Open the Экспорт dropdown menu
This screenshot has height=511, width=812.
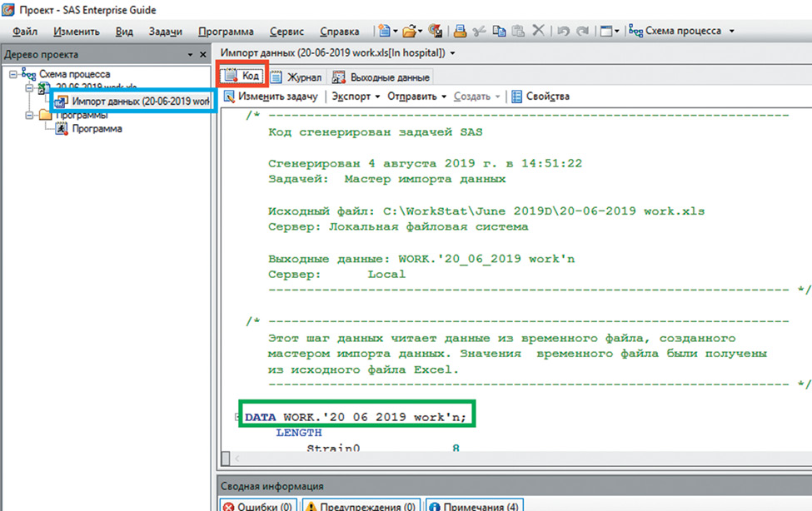coord(356,97)
